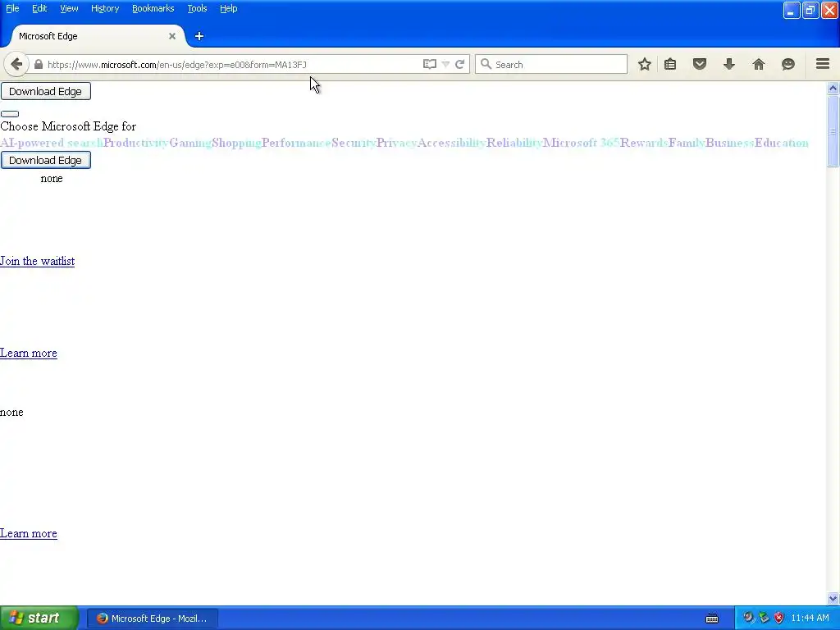The width and height of the screenshot is (840, 630).
Task: Go to Home page icon
Action: pyautogui.click(x=759, y=64)
